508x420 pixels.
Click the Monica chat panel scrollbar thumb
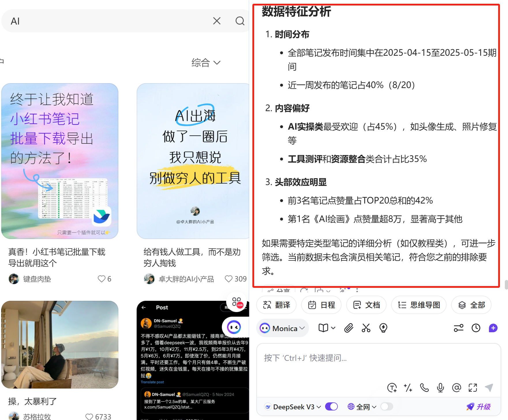(x=506, y=284)
